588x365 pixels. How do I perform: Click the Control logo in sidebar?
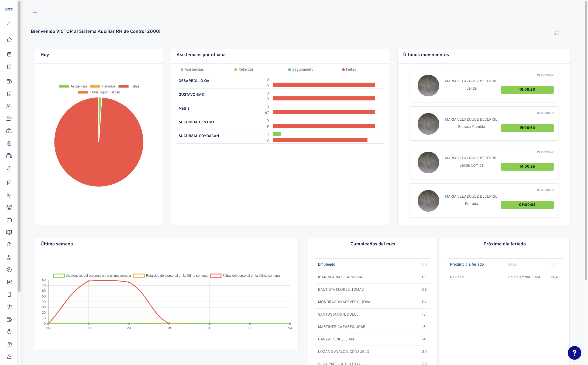[x=9, y=9]
